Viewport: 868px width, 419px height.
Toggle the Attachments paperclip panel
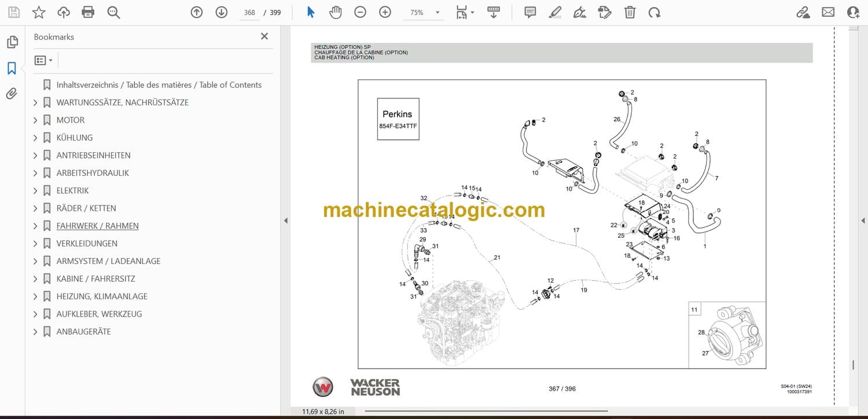(12, 94)
